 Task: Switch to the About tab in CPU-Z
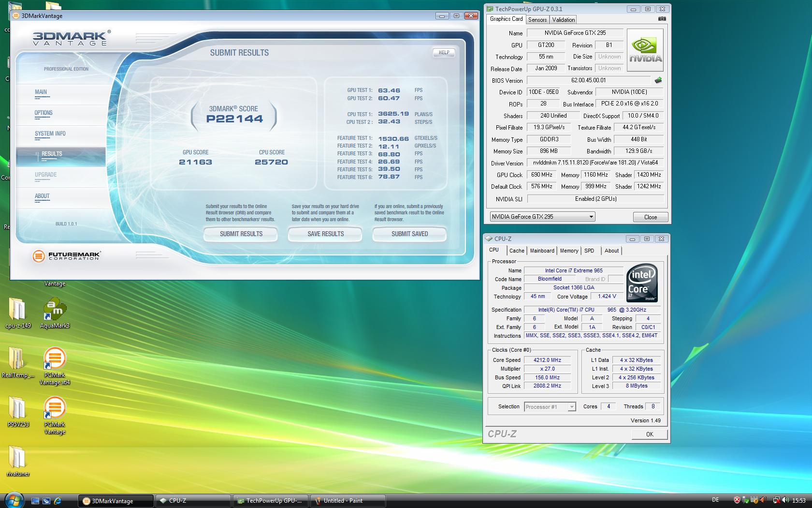[611, 251]
